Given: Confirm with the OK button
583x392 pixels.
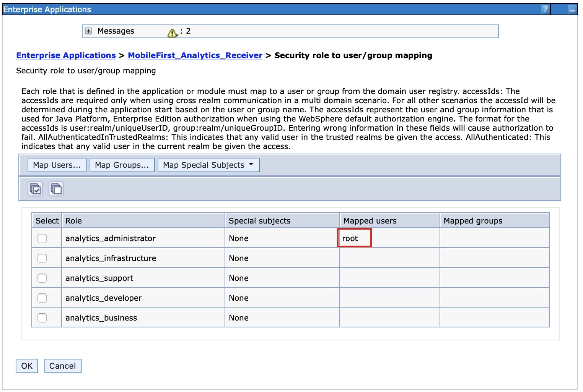Looking at the screenshot, I should pos(27,366).
